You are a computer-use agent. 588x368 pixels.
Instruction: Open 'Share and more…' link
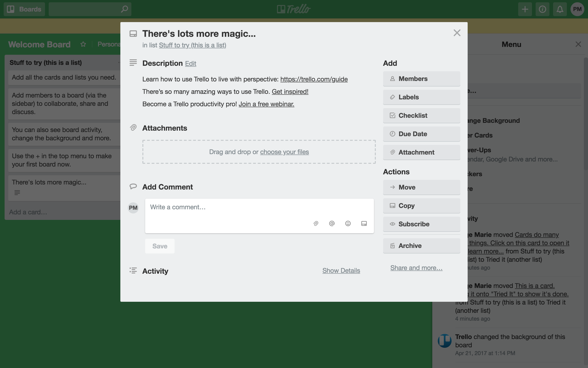pos(416,268)
